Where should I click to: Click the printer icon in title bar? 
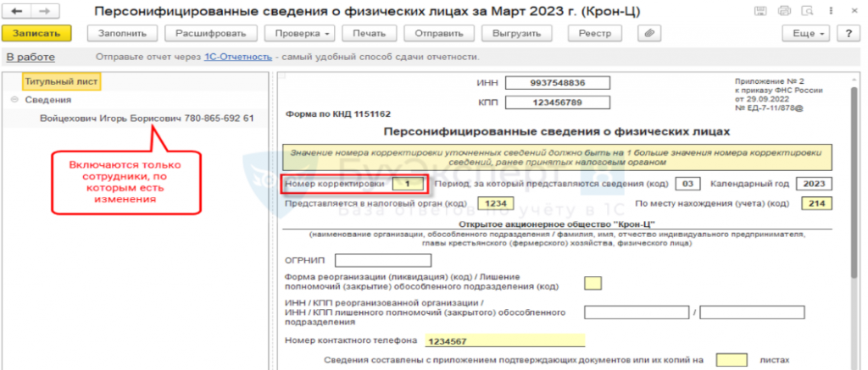[784, 10]
